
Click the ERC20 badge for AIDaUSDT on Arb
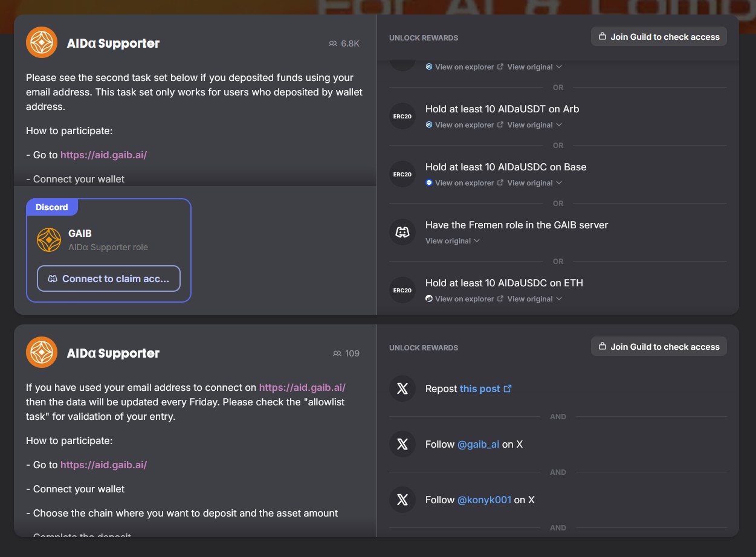(x=402, y=116)
